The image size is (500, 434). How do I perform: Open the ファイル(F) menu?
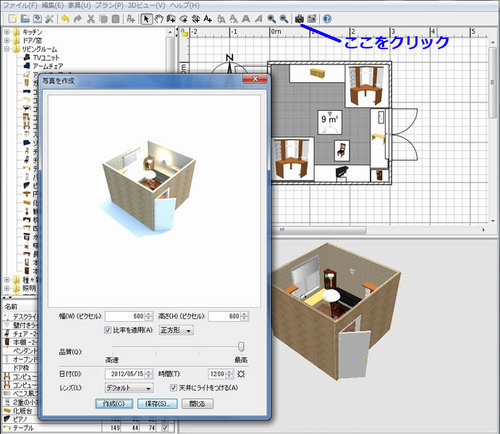[x=20, y=5]
